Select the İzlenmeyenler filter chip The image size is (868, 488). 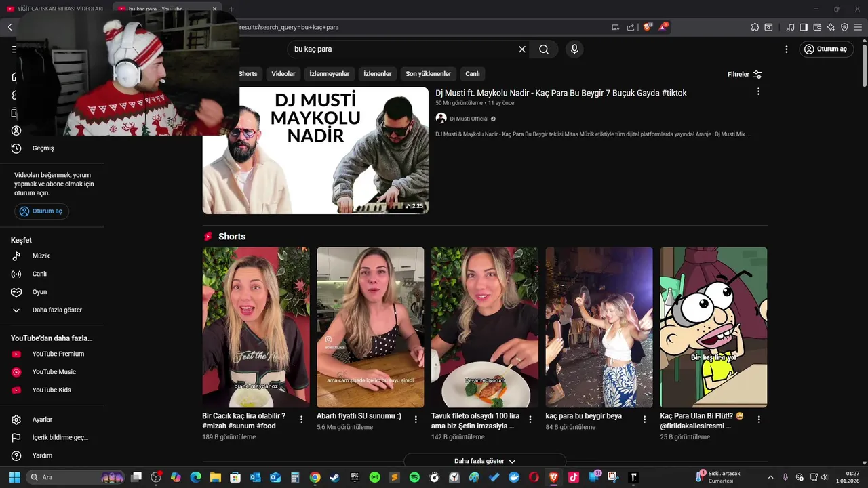pyautogui.click(x=330, y=74)
